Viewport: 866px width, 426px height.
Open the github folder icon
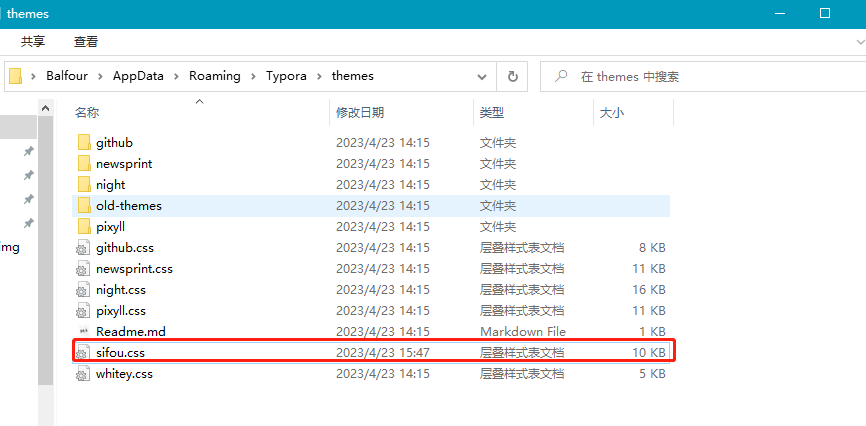84,143
